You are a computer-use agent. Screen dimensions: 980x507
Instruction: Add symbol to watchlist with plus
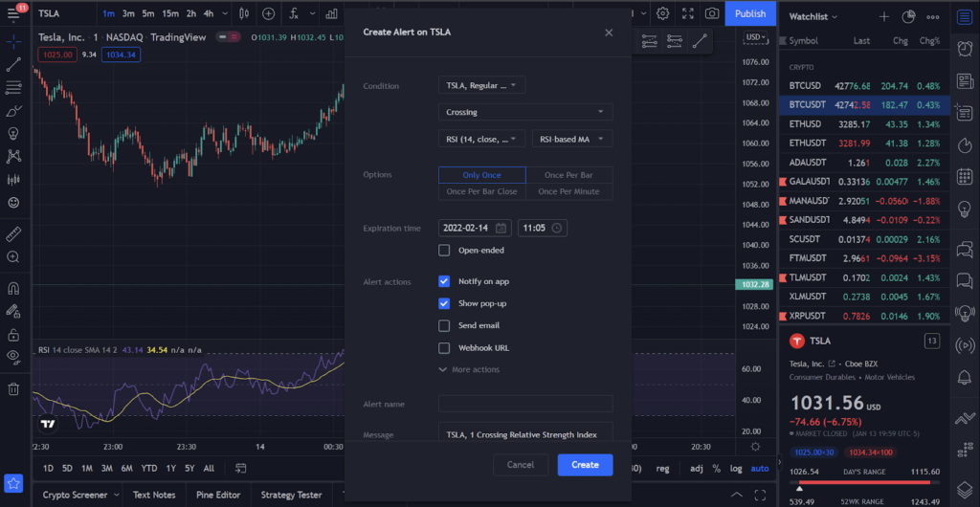[884, 17]
